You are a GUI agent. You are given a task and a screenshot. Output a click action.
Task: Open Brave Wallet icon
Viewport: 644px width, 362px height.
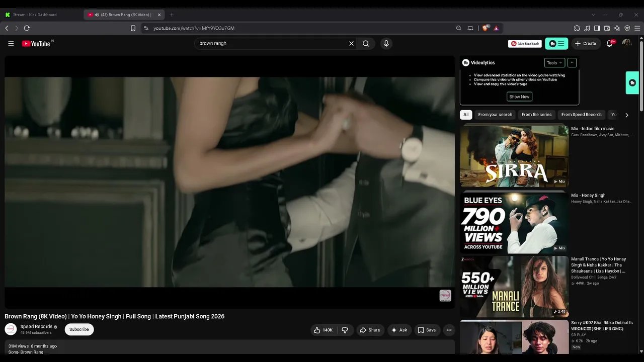point(607,28)
